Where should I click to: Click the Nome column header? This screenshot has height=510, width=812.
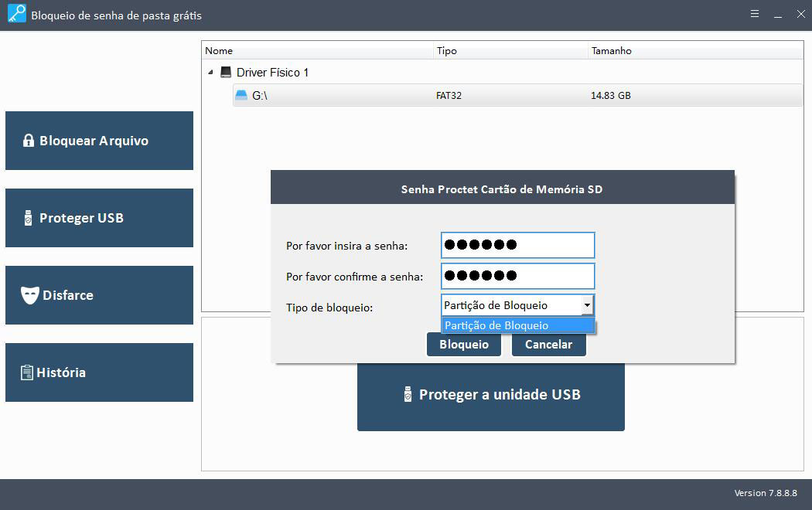(219, 51)
